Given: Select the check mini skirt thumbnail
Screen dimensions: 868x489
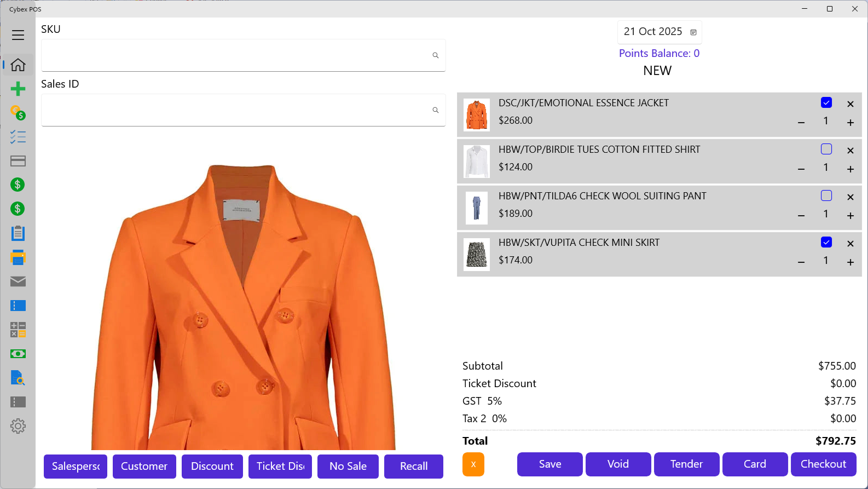Looking at the screenshot, I should point(477,254).
